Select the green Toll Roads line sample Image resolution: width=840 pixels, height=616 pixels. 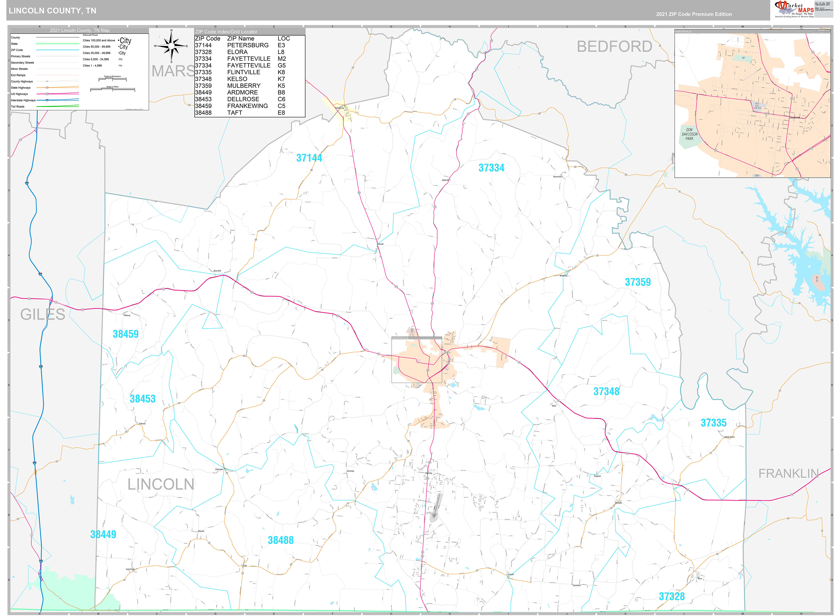57,106
